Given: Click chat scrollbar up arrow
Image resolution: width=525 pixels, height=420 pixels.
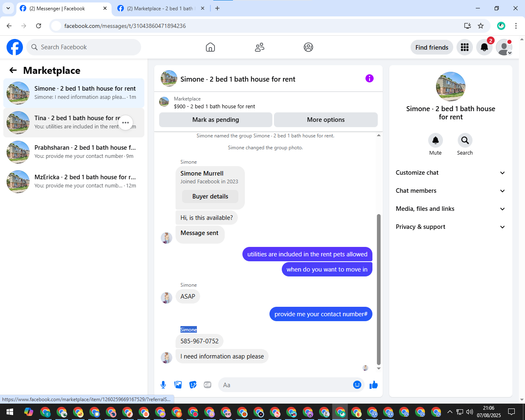Looking at the screenshot, I should click(x=379, y=135).
